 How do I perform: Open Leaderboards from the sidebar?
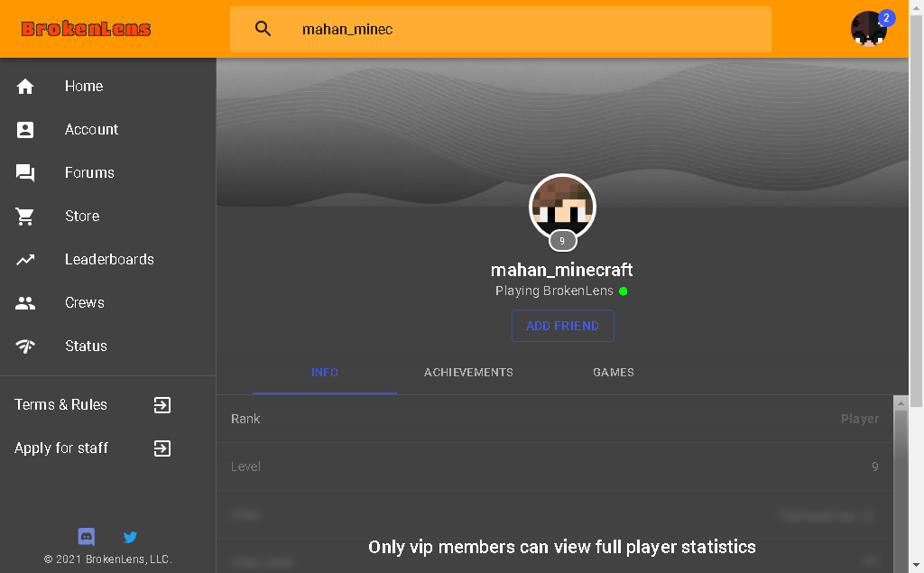[x=109, y=259]
